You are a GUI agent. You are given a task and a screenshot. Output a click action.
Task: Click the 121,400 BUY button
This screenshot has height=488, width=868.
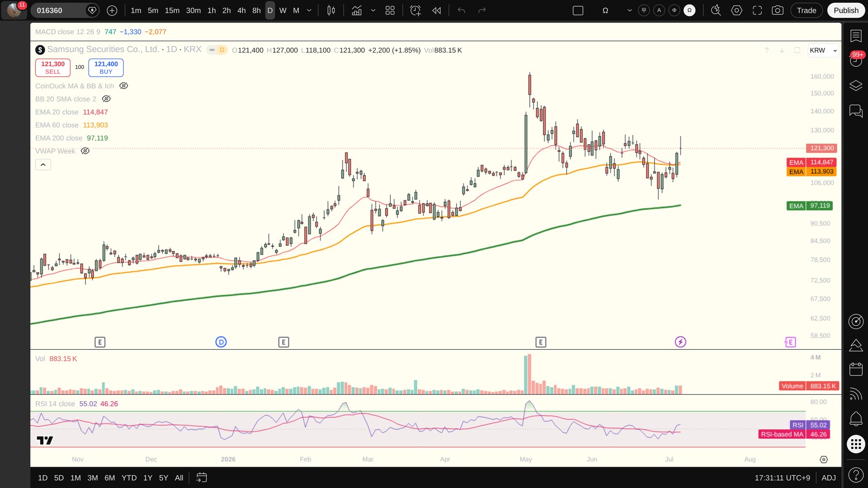[x=106, y=68]
